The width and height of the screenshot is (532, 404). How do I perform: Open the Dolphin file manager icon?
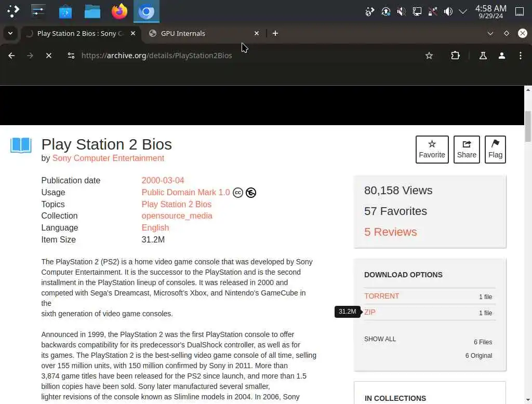click(92, 12)
